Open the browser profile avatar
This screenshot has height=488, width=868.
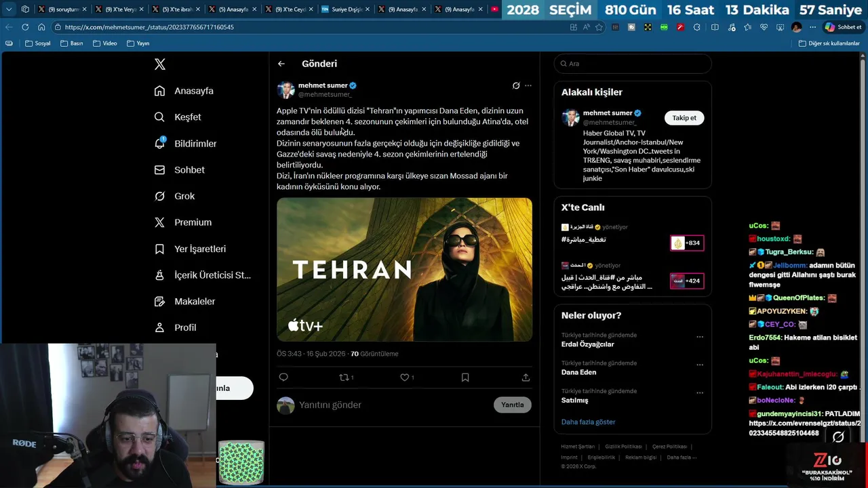pyautogui.click(x=797, y=27)
